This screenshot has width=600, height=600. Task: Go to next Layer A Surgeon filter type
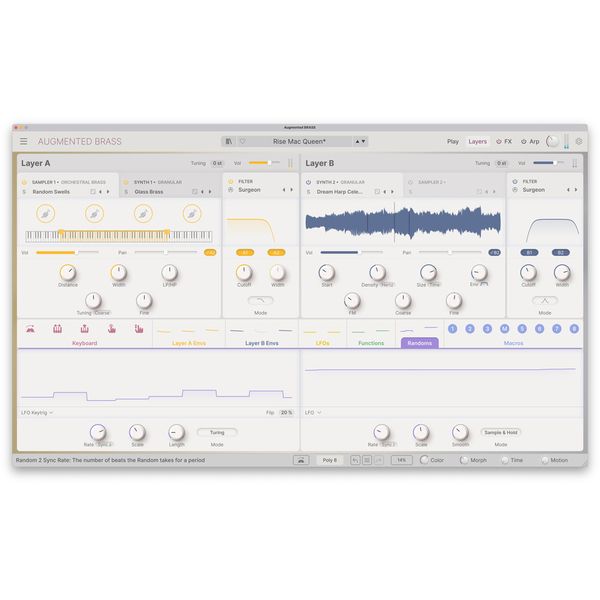(292, 190)
